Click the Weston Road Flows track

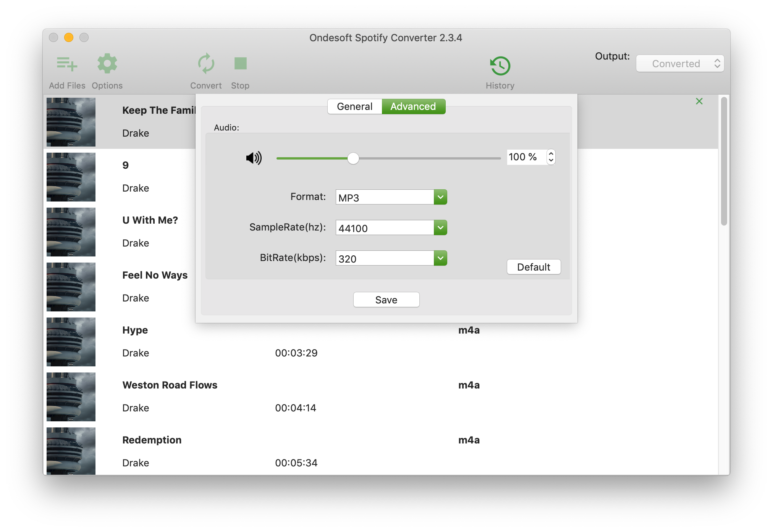(170, 385)
